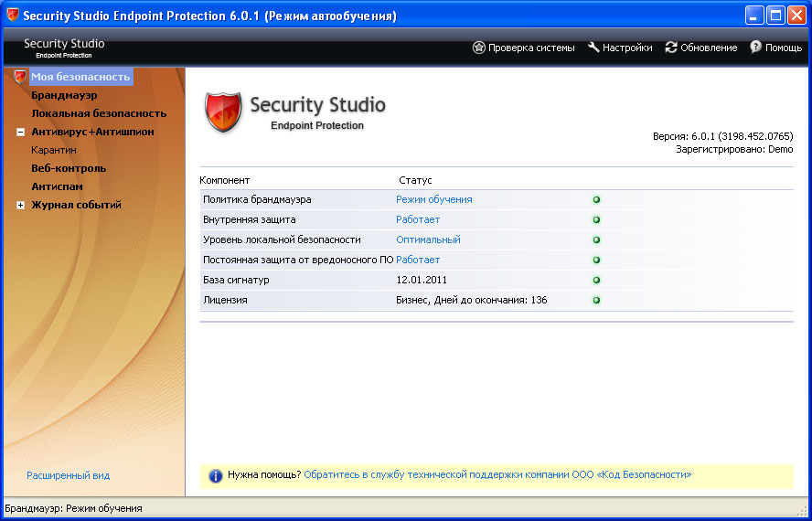The height and width of the screenshot is (521, 812).
Task: Click green status dot for Лицензия
Action: click(x=596, y=300)
